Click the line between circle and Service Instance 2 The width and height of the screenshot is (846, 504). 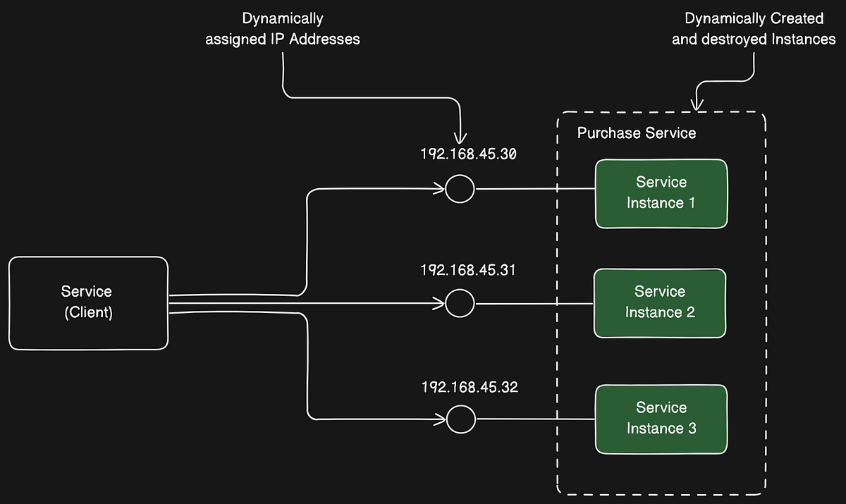[x=536, y=303]
